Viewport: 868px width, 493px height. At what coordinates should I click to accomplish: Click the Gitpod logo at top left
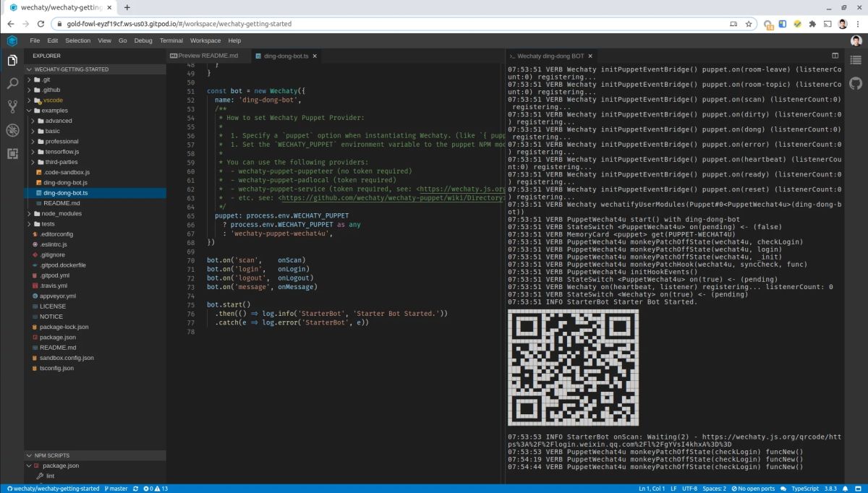tap(12, 40)
